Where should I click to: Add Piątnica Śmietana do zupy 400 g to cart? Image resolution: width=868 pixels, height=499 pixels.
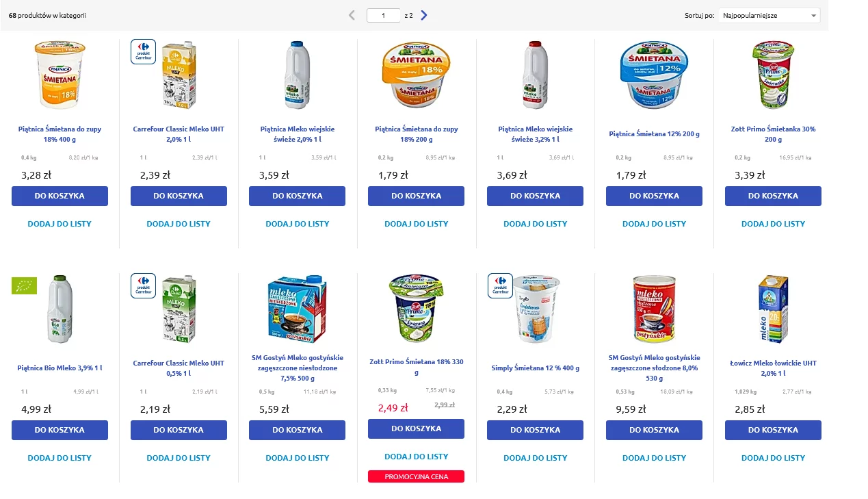tap(60, 196)
